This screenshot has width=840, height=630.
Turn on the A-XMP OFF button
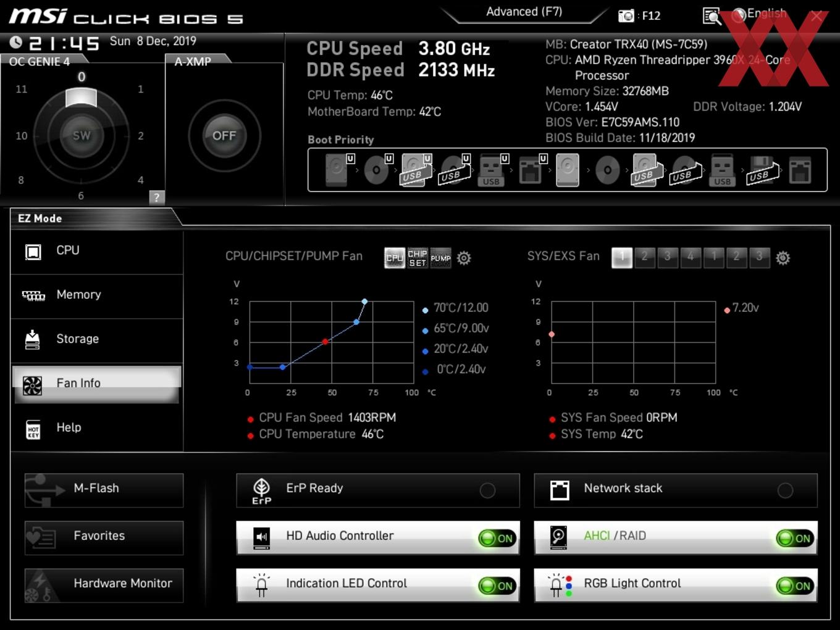(x=224, y=135)
